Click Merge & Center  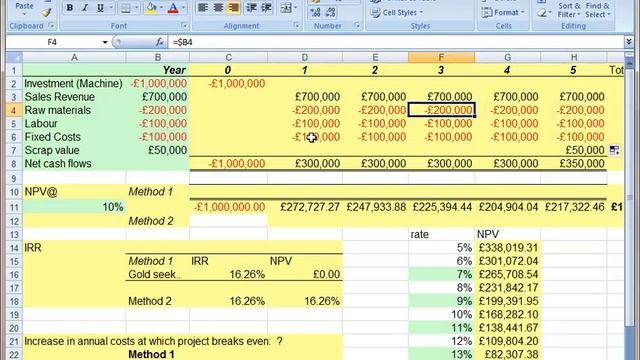click(x=286, y=8)
